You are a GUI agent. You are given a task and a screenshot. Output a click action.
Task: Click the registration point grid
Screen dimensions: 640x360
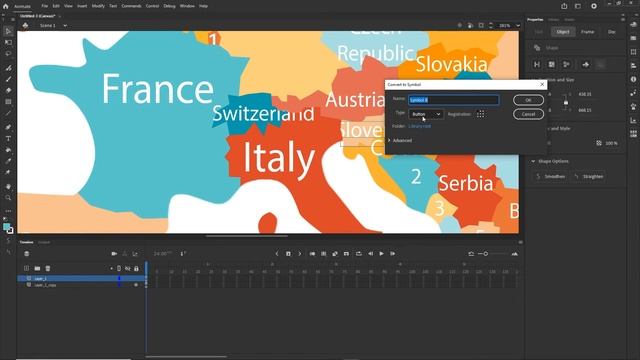480,114
